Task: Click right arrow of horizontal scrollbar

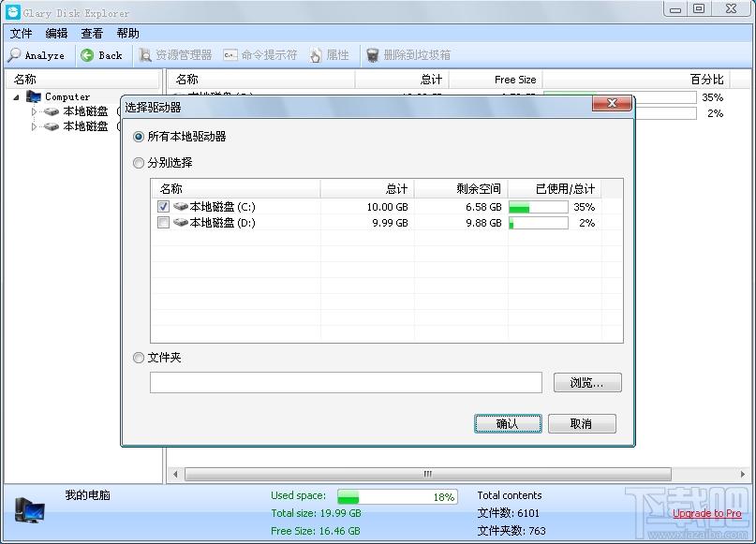Action: click(743, 474)
